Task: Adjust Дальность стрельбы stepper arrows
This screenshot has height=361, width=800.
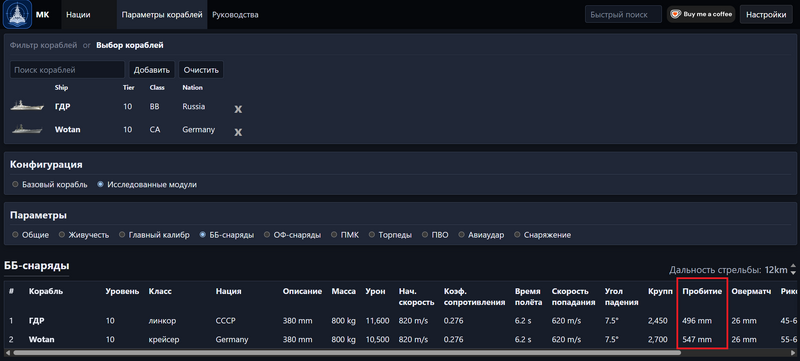Action: (x=792, y=270)
